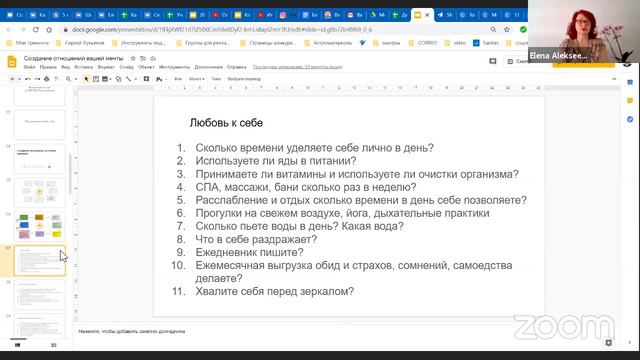This screenshot has width=640, height=360.
Task: Select the line tool
Action: (129, 79)
